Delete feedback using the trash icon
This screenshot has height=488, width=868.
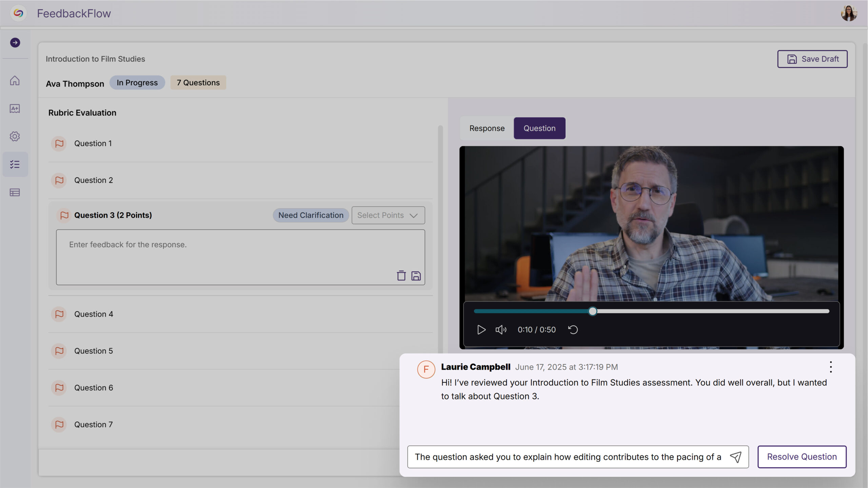pos(401,276)
